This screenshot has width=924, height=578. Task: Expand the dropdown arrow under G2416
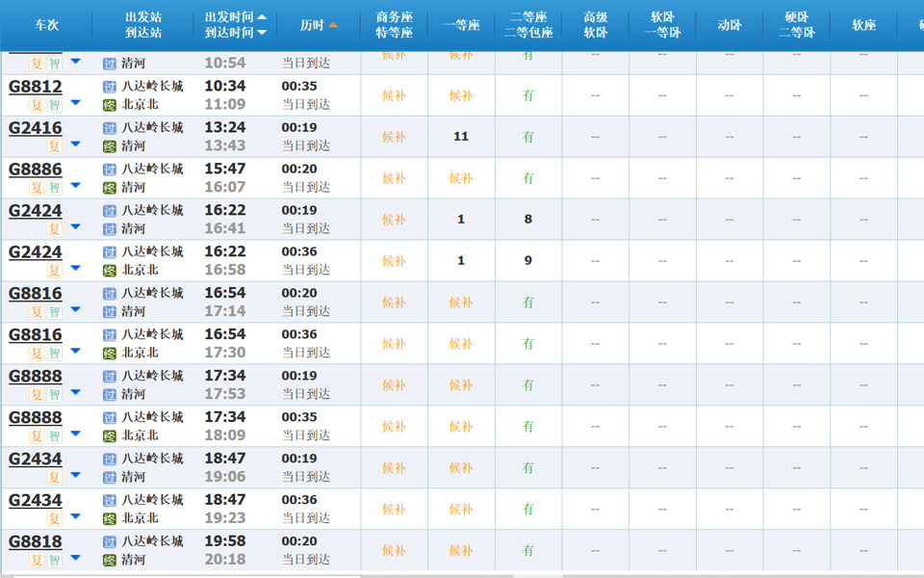point(75,144)
